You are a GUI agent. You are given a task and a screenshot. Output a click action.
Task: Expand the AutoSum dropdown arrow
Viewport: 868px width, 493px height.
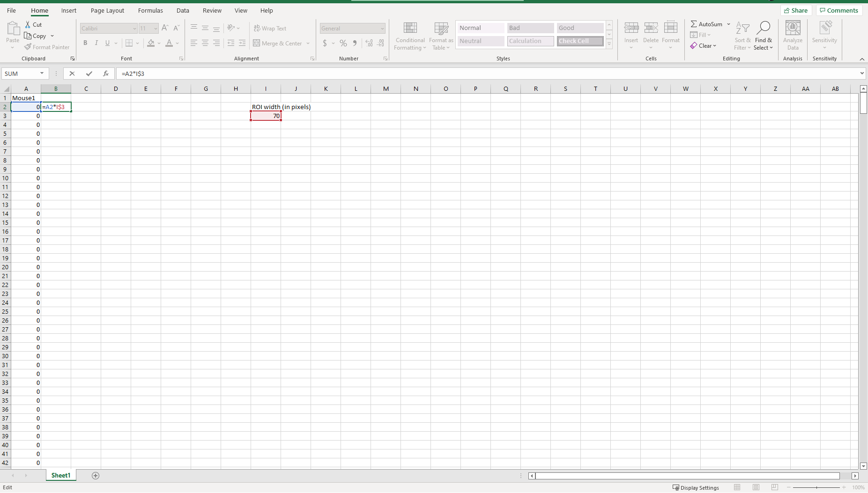click(728, 24)
